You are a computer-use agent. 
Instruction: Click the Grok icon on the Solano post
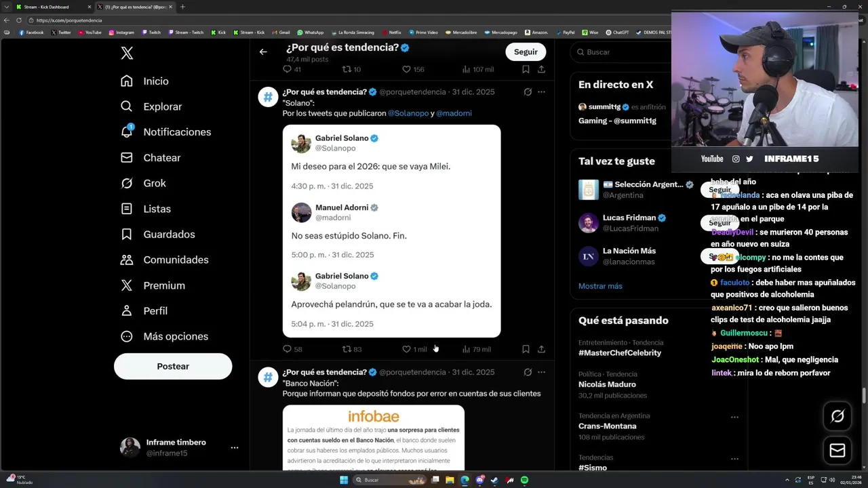point(528,91)
